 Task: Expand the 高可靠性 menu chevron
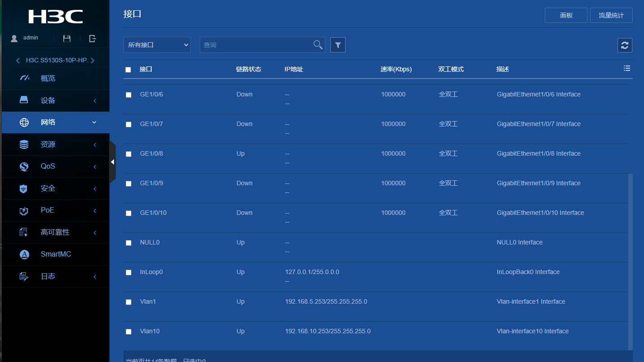95,232
